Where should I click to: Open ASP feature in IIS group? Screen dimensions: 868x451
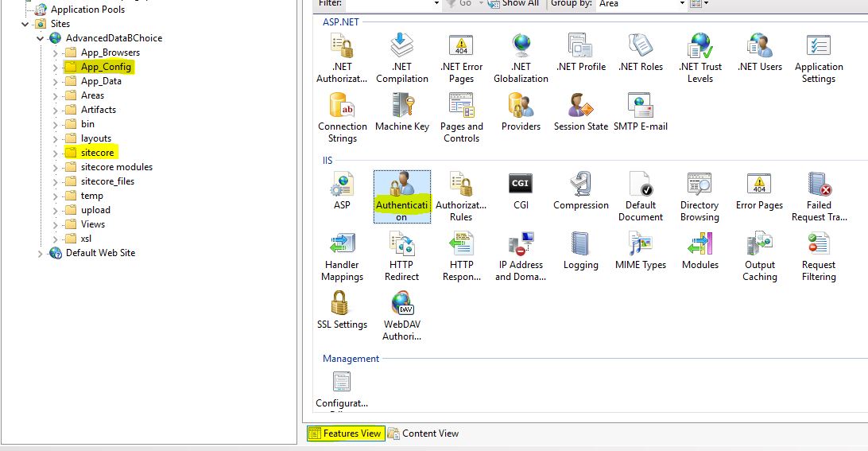click(x=342, y=191)
